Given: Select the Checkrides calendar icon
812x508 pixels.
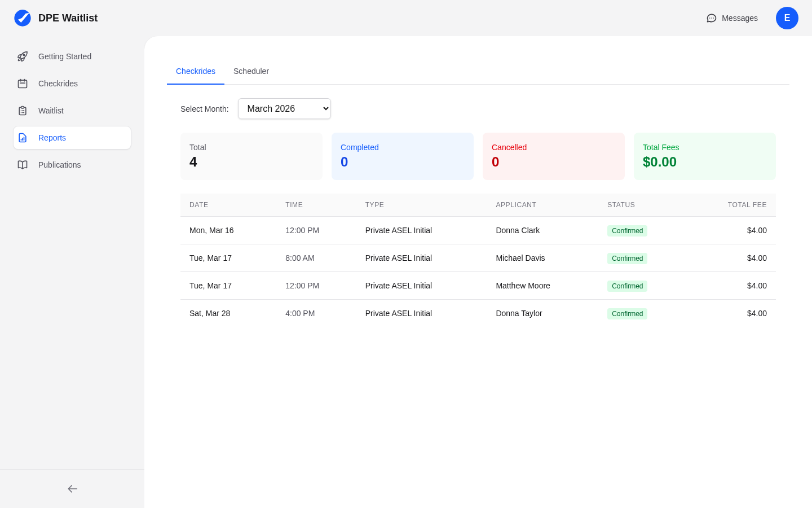Looking at the screenshot, I should point(22,84).
